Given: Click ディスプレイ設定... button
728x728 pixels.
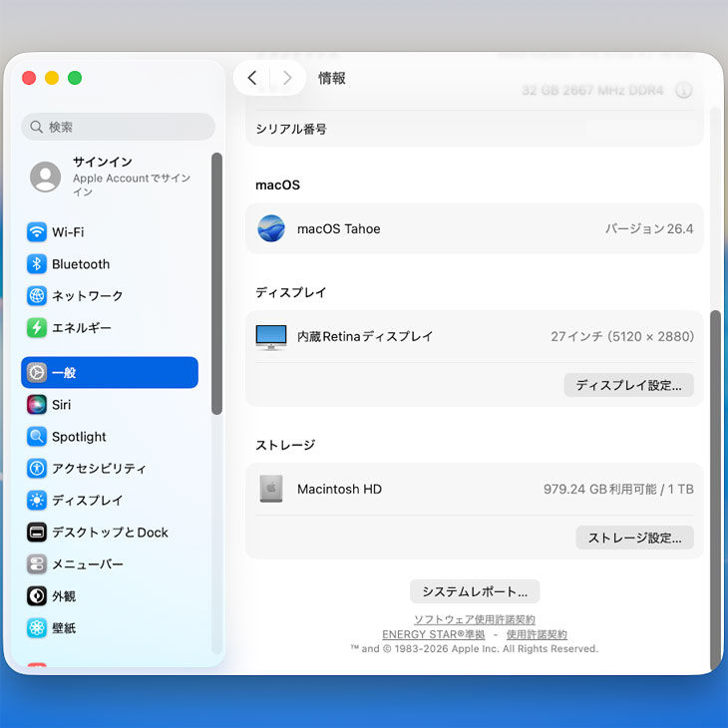Looking at the screenshot, I should pyautogui.click(x=628, y=385).
